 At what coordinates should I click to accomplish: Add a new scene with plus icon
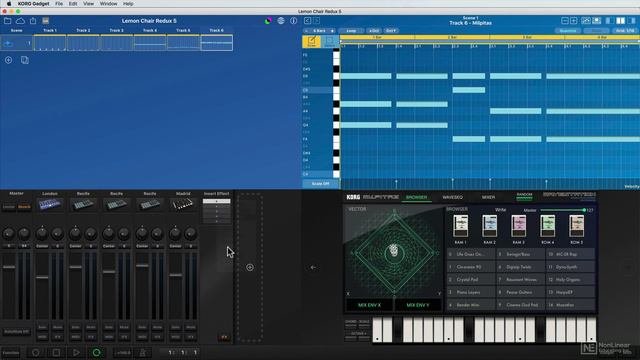coord(9,60)
